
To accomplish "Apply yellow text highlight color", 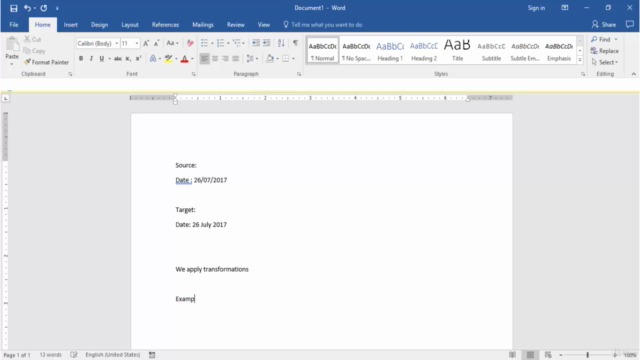I will click(x=169, y=59).
